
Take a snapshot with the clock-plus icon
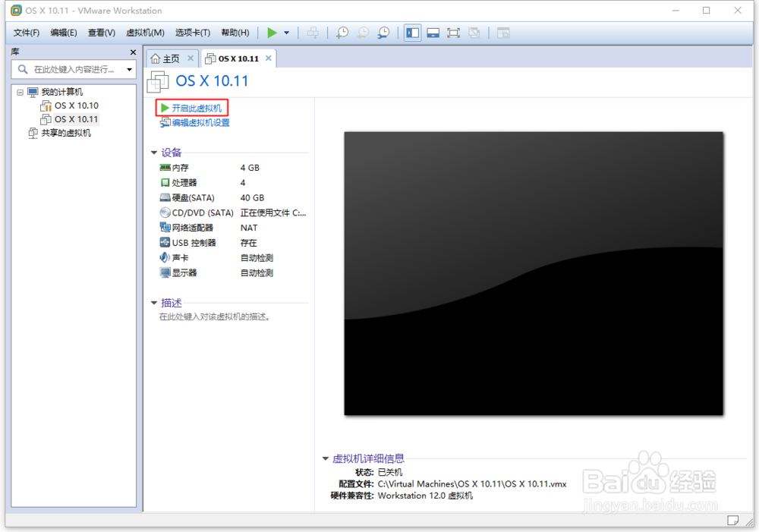click(342, 33)
